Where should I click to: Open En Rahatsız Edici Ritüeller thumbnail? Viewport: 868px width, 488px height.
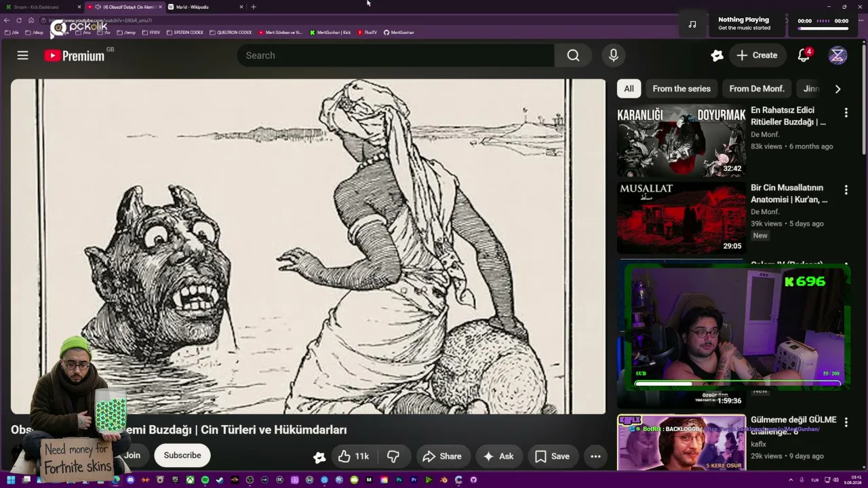click(x=682, y=140)
